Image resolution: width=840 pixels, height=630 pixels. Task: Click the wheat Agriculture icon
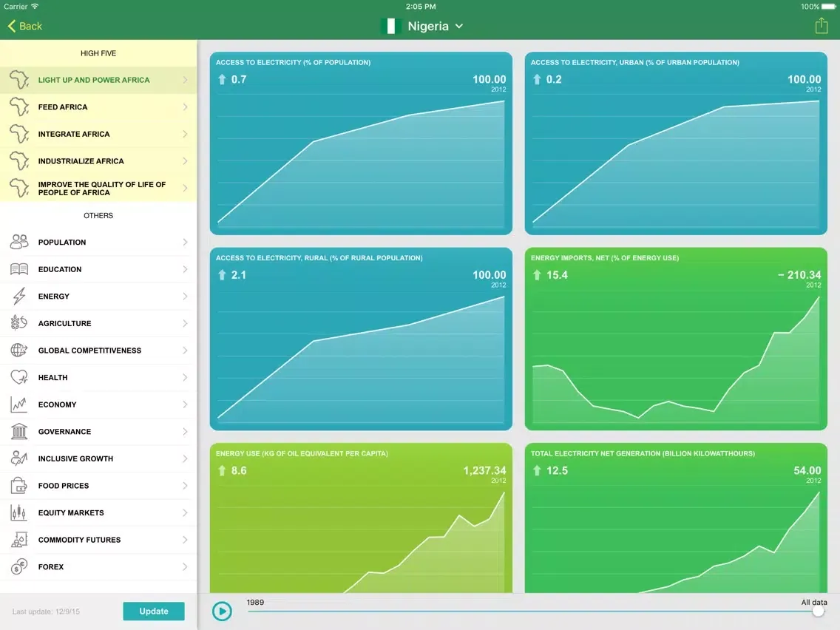click(x=19, y=322)
